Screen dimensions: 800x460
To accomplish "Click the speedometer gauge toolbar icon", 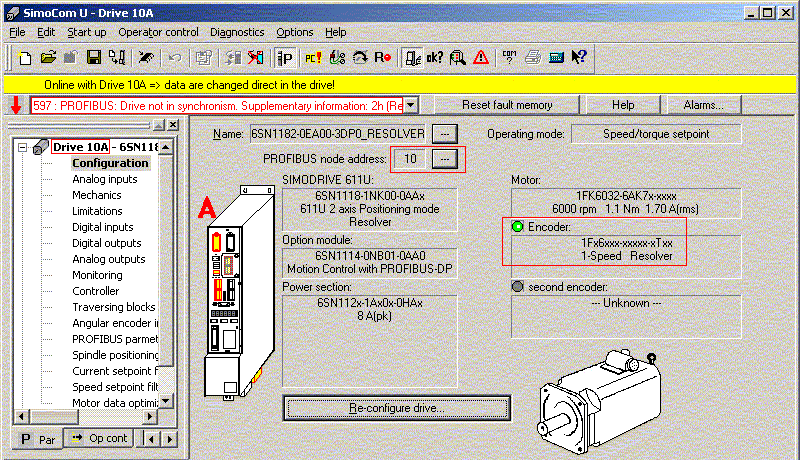I will (x=360, y=58).
